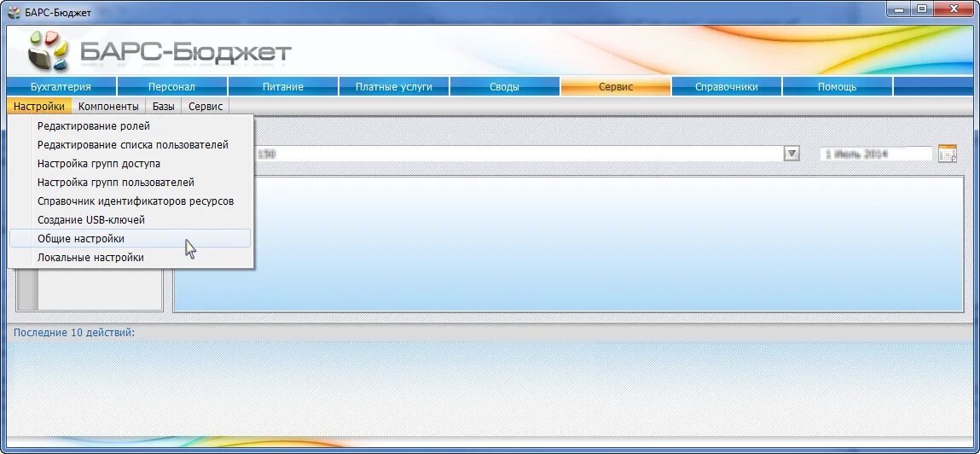Select Настройка групп доступа

[x=130, y=164]
